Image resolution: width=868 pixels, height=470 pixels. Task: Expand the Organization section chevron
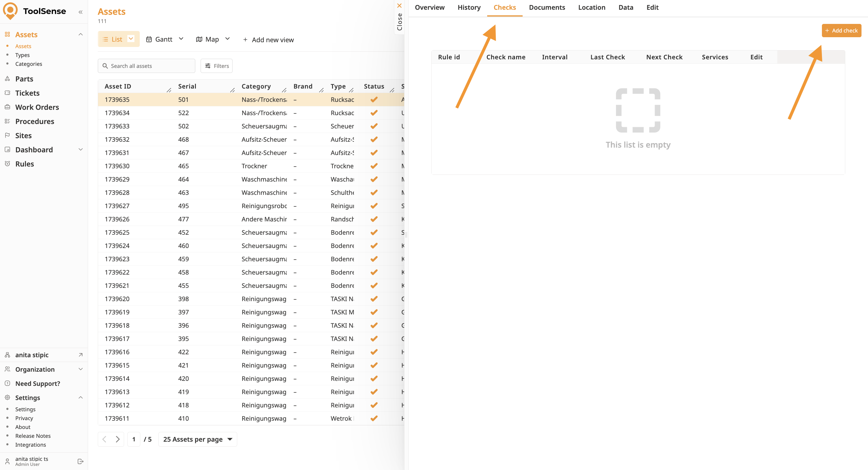(x=81, y=369)
